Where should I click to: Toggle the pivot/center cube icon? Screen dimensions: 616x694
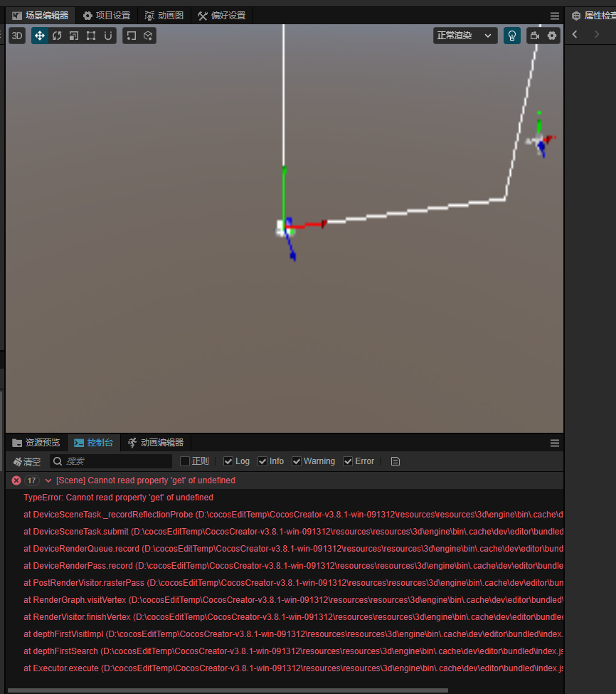(x=148, y=36)
